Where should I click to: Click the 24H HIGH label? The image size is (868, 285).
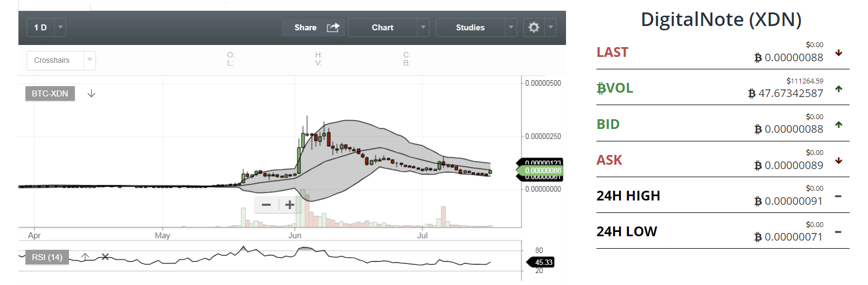click(628, 196)
